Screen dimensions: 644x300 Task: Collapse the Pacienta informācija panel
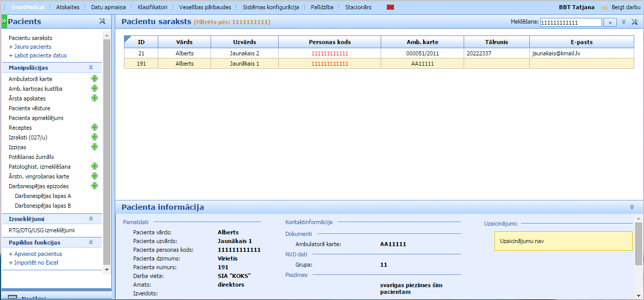(632, 207)
